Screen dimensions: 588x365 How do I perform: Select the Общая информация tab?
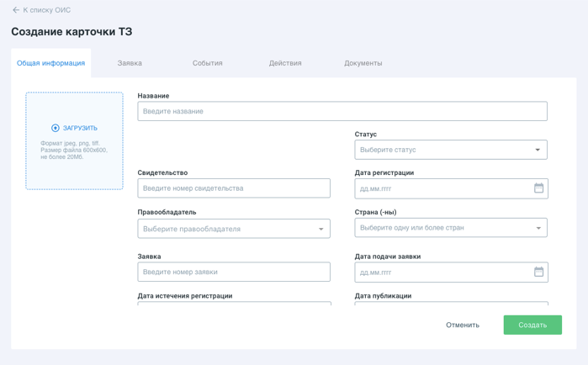[51, 63]
